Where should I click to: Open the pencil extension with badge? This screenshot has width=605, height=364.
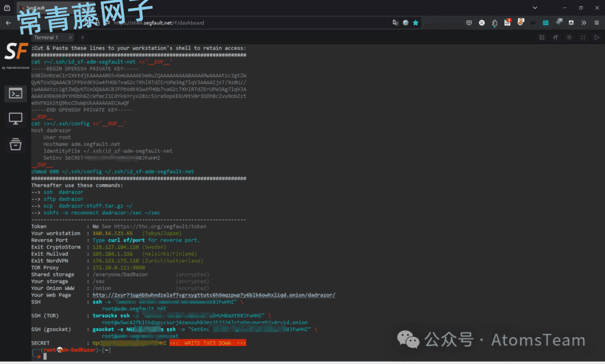coord(559,22)
